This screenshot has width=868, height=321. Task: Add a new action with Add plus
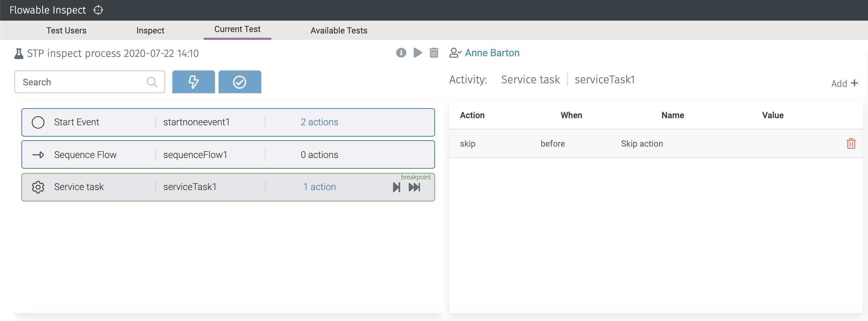pyautogui.click(x=845, y=83)
